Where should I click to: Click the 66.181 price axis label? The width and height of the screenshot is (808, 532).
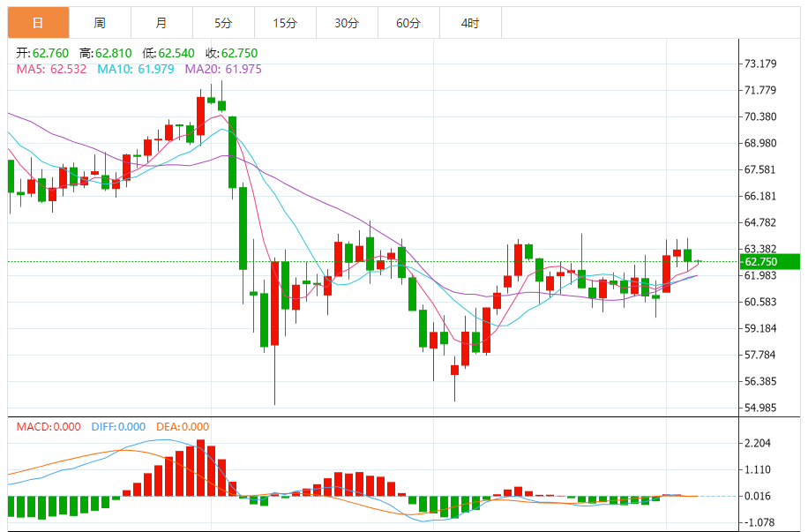(760, 197)
